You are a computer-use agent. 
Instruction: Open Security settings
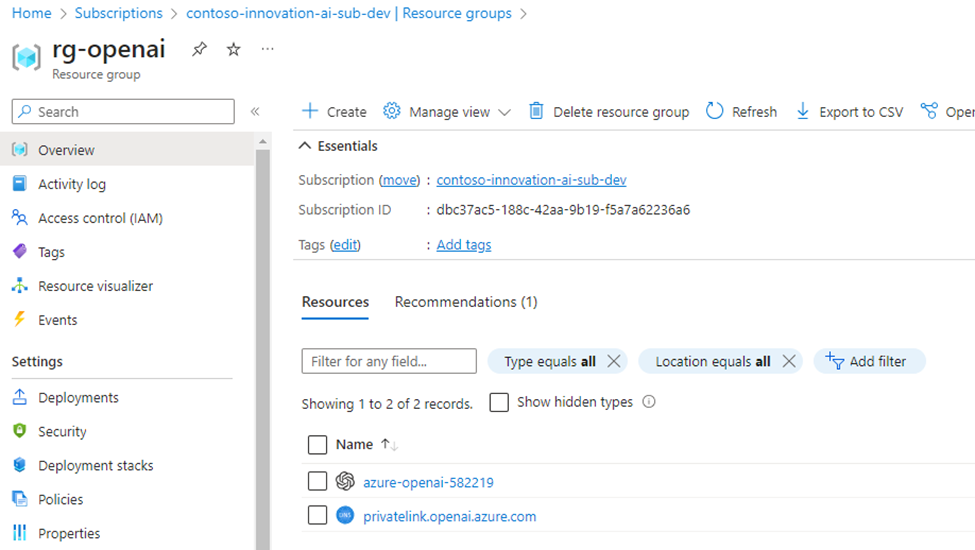(x=62, y=432)
